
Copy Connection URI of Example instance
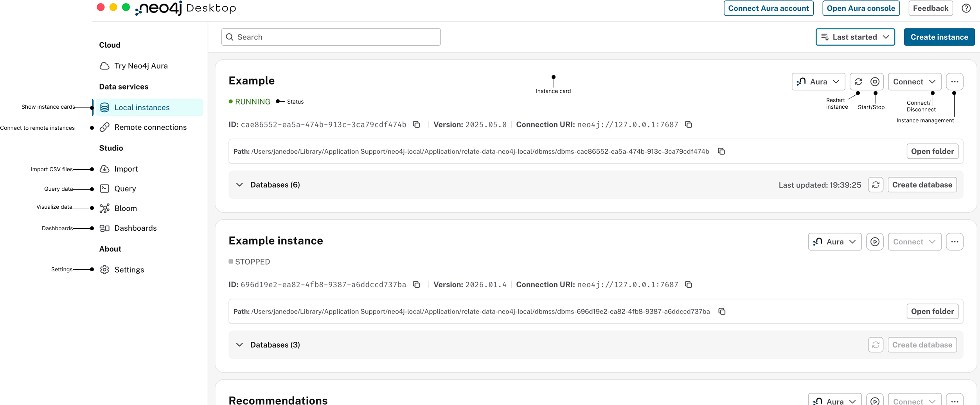(689, 285)
